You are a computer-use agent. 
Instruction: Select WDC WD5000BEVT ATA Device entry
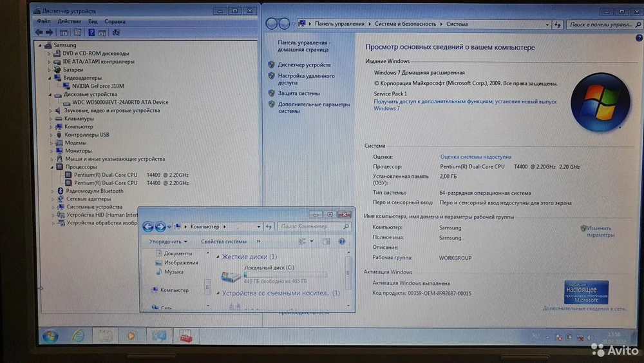(120, 102)
